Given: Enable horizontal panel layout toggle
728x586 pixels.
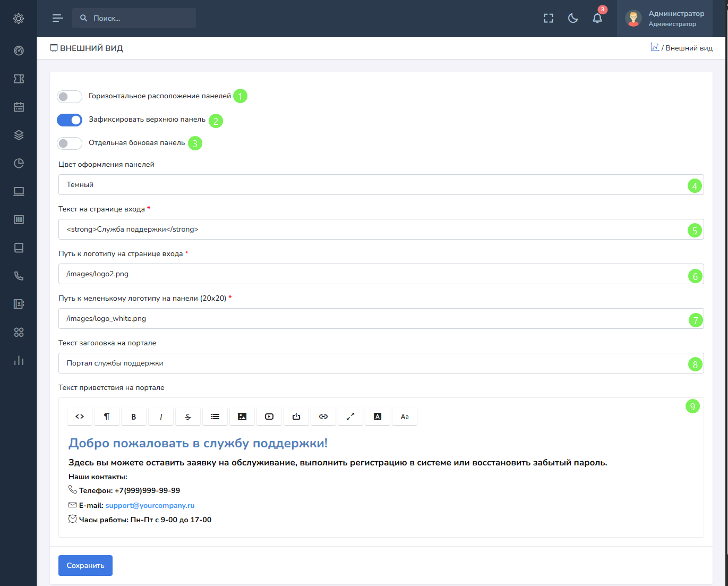Looking at the screenshot, I should point(70,97).
